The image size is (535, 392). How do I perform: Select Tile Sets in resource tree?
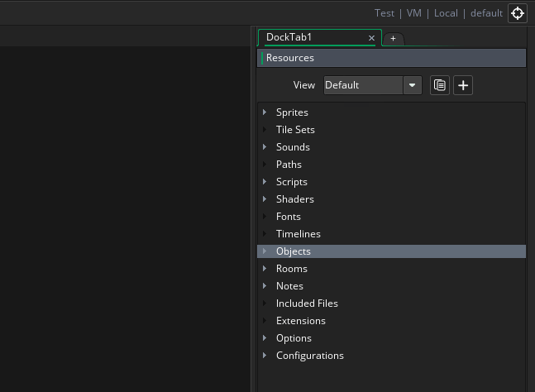coord(295,130)
